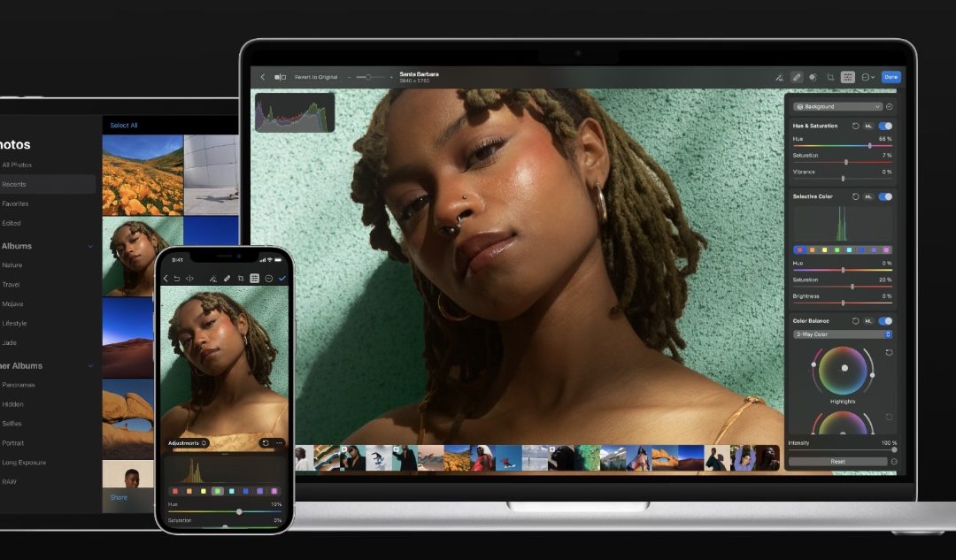Click the ML auto-enhance wand icon
This screenshot has height=560, width=956.
pyautogui.click(x=782, y=77)
